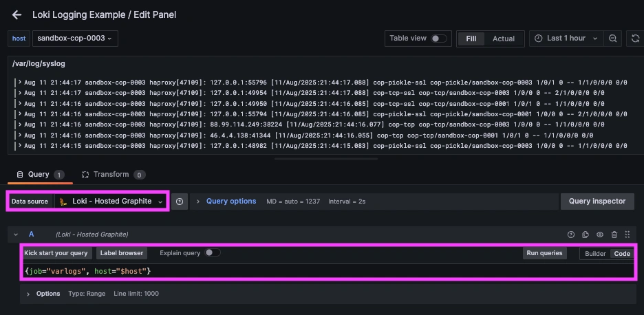
Task: Go back using the left arrow icon
Action: (x=17, y=14)
